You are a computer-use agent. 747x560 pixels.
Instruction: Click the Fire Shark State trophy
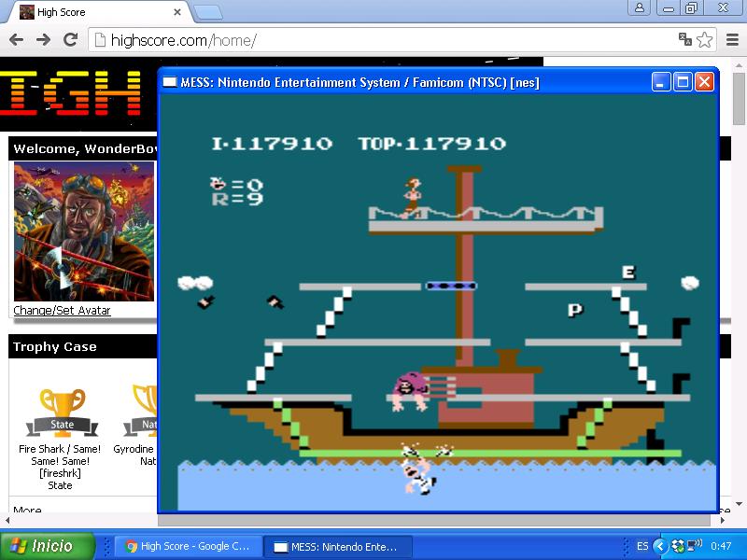(x=62, y=411)
